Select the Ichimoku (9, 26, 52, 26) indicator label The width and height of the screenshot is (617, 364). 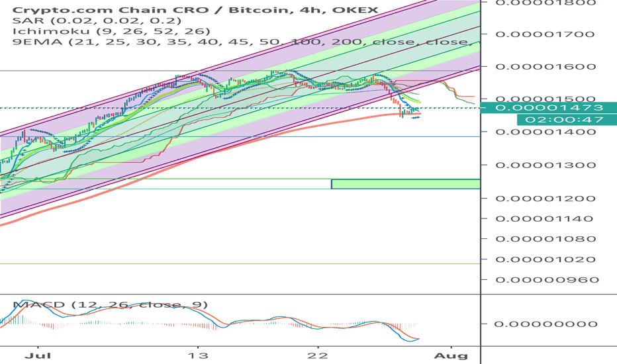(111, 31)
